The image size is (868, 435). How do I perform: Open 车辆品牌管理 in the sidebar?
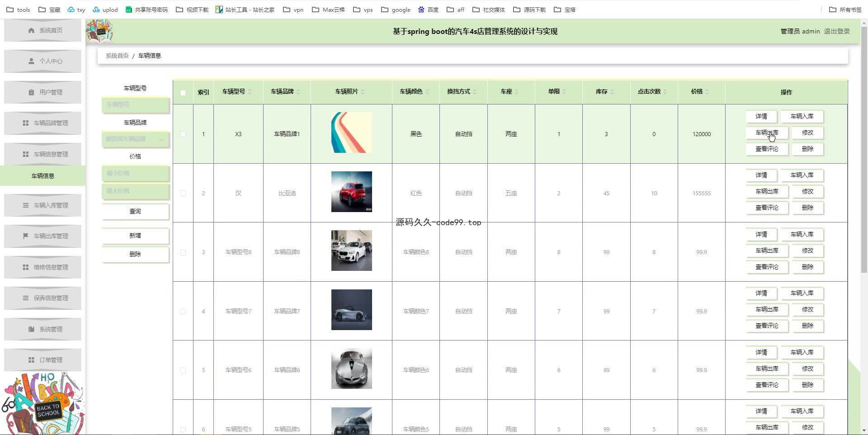43,123
